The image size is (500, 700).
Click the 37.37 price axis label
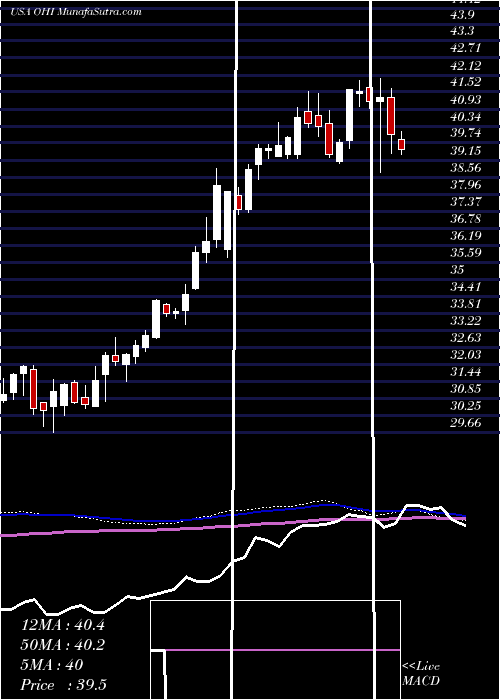tap(467, 202)
